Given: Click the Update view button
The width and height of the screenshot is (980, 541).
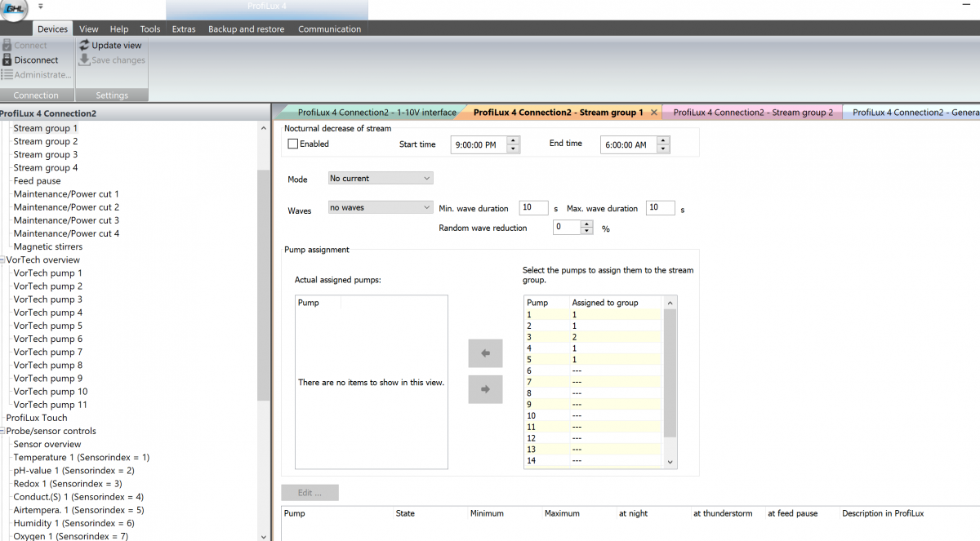Looking at the screenshot, I should pyautogui.click(x=111, y=46).
